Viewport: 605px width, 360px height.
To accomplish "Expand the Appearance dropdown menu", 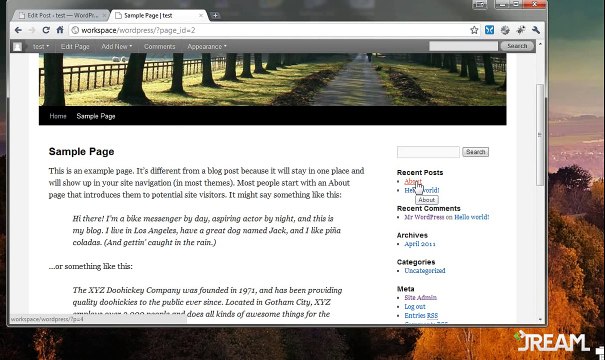I will click(207, 46).
